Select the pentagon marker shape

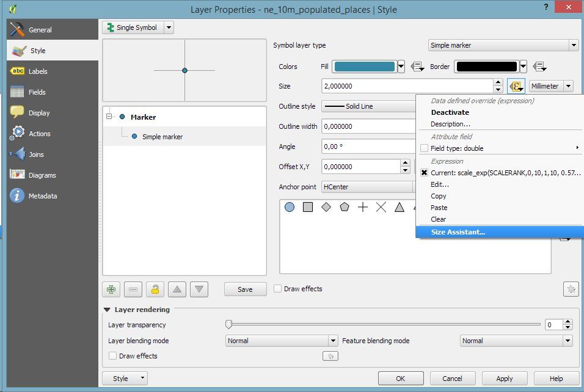click(345, 207)
